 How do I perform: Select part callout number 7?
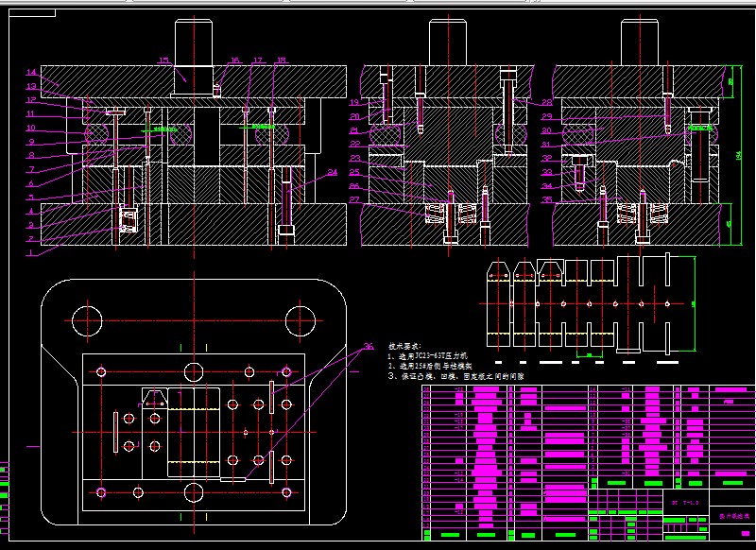[31, 169]
